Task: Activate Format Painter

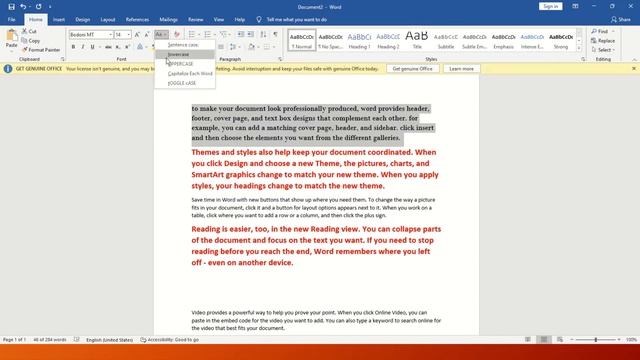Action: tap(41, 50)
